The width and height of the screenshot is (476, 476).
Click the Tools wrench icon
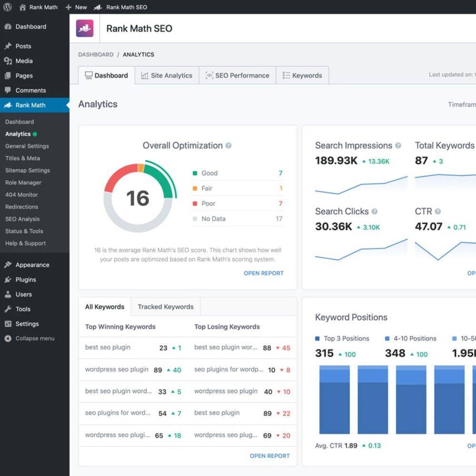click(x=8, y=309)
